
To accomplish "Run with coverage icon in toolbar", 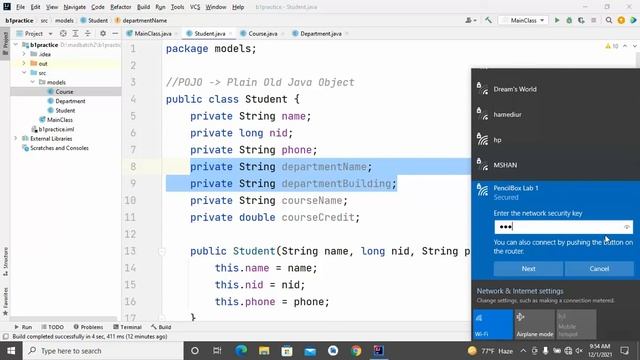I will tap(581, 20).
